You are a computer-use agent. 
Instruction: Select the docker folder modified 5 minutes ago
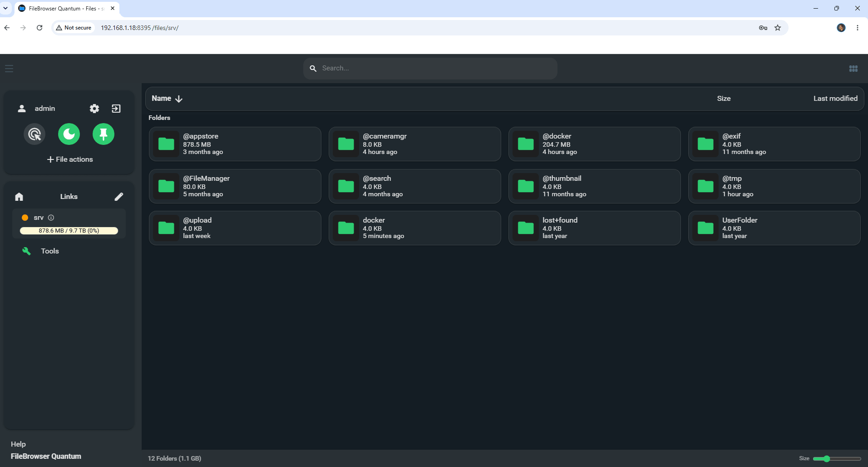tap(415, 228)
